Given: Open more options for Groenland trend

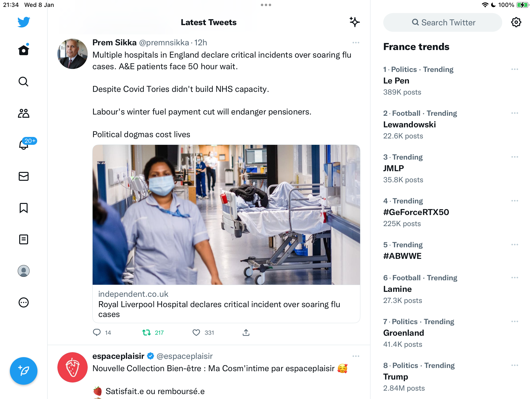Looking at the screenshot, I should click(515, 321).
